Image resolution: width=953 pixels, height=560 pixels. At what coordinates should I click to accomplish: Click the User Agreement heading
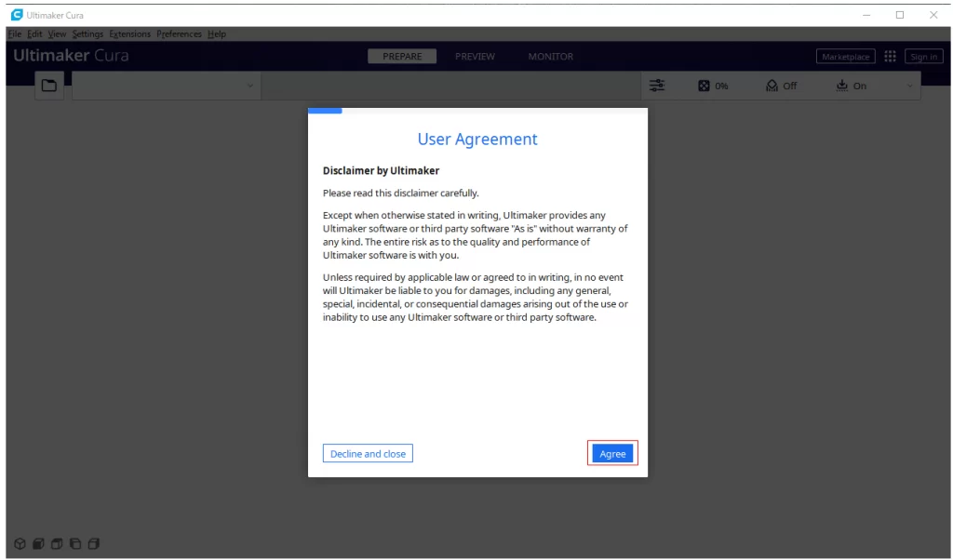coord(477,140)
